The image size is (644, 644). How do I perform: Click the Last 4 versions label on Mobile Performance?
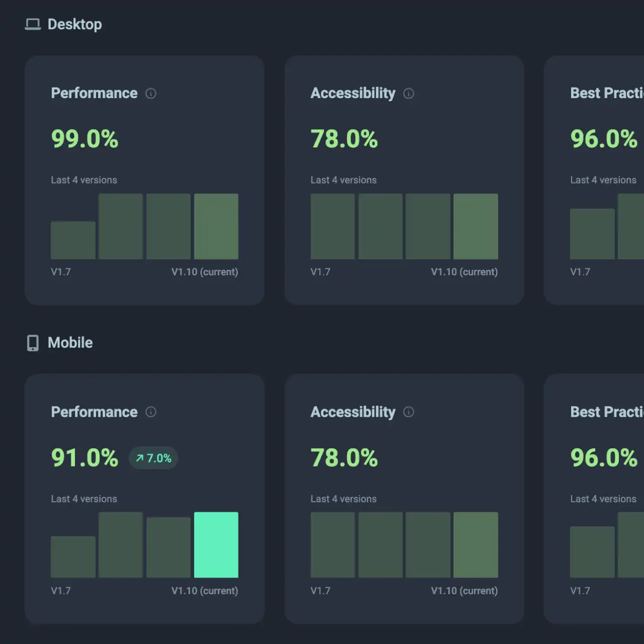click(x=84, y=499)
